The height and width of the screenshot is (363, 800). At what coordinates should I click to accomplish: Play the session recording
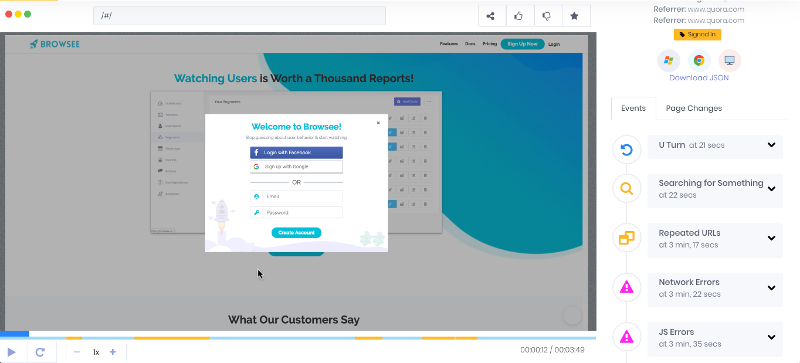12,352
